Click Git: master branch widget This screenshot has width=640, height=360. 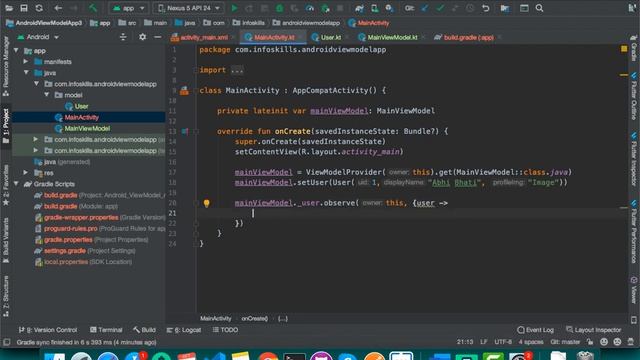(565, 342)
